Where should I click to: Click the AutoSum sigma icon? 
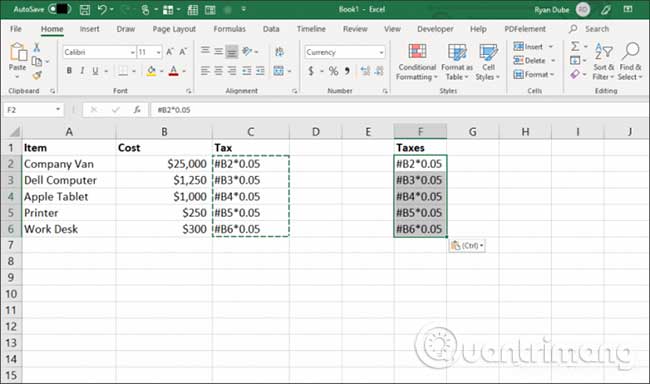click(x=575, y=46)
